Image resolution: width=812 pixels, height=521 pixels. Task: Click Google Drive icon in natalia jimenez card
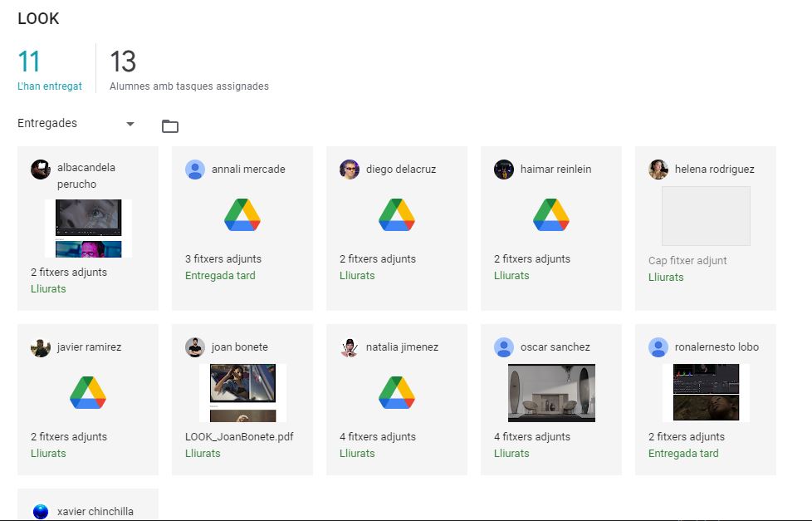(x=397, y=393)
